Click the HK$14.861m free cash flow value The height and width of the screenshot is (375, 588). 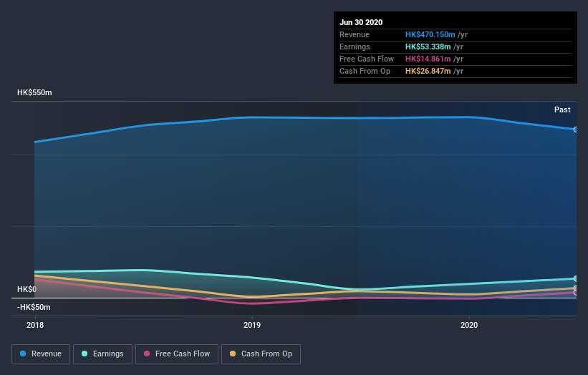(428, 59)
